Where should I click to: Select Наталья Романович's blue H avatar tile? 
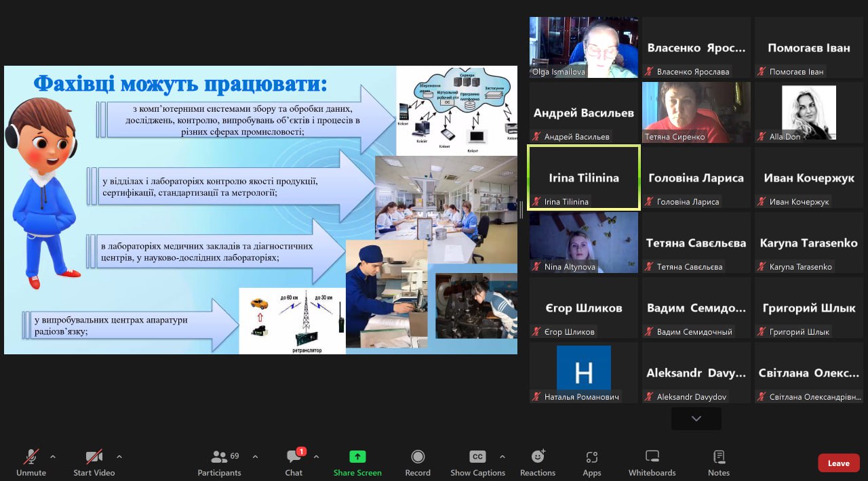584,373
